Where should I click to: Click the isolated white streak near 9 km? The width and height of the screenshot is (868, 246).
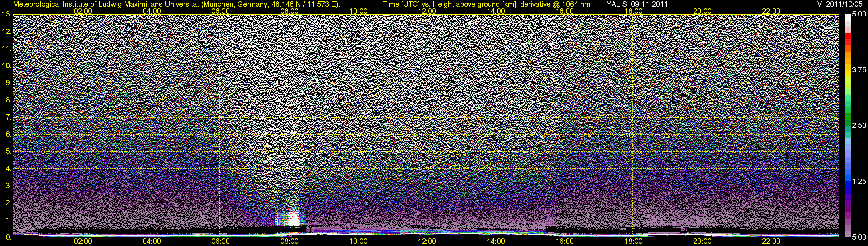(684, 81)
